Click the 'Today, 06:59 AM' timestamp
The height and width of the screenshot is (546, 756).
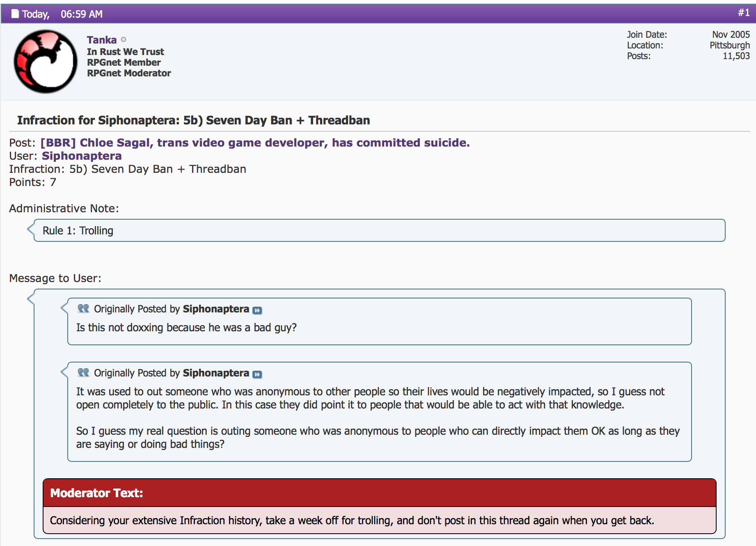(x=62, y=14)
